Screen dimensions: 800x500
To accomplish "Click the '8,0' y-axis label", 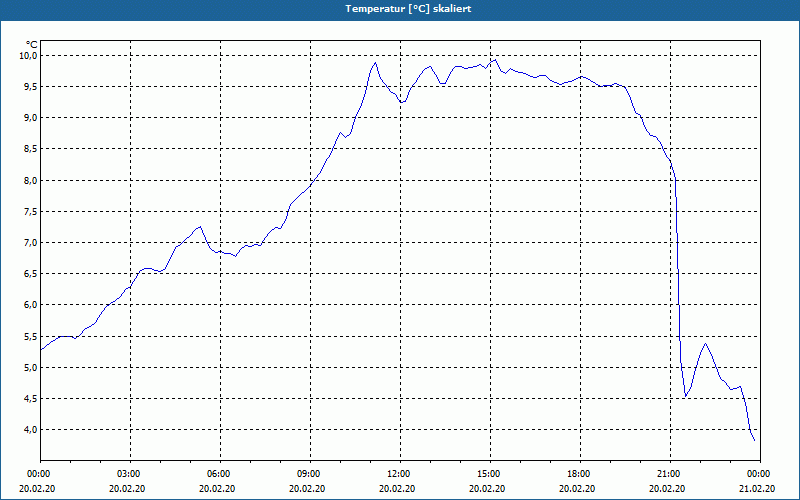I will [31, 181].
